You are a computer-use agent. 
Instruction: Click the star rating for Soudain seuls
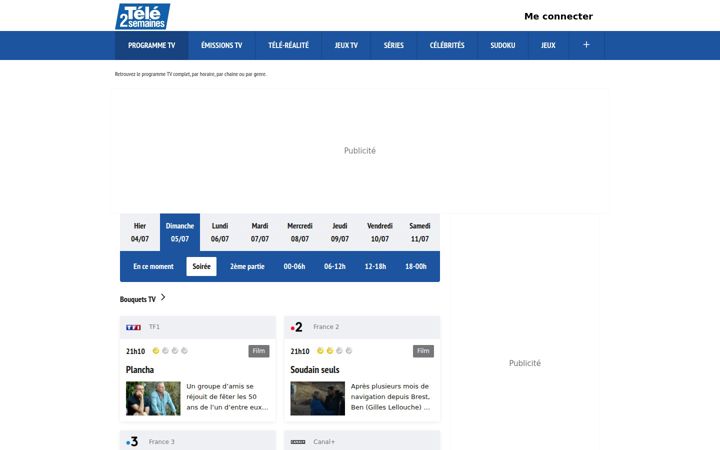pyautogui.click(x=334, y=351)
